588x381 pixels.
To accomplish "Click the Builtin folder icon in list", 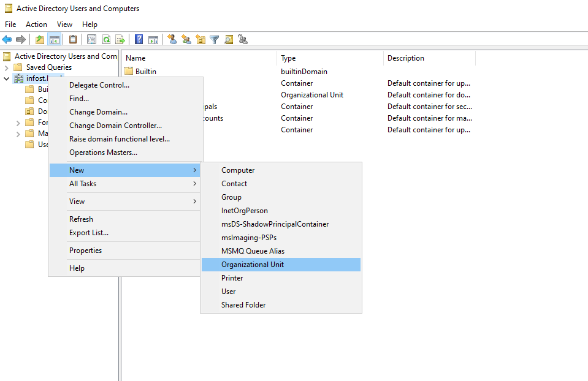I will click(129, 71).
